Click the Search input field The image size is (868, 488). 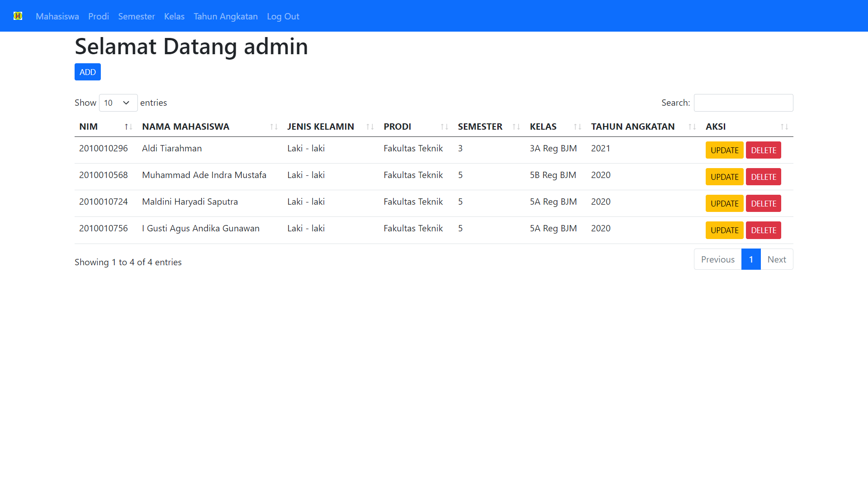click(743, 103)
